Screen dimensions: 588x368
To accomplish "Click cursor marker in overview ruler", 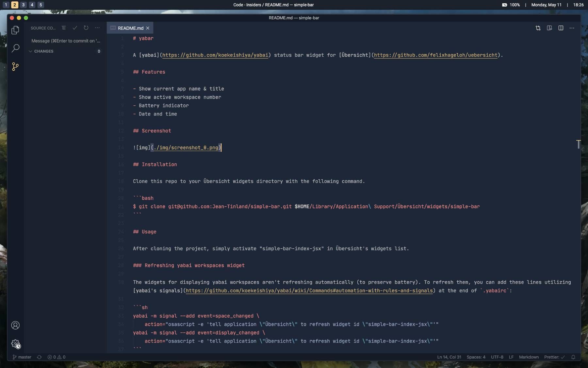I will click(579, 144).
